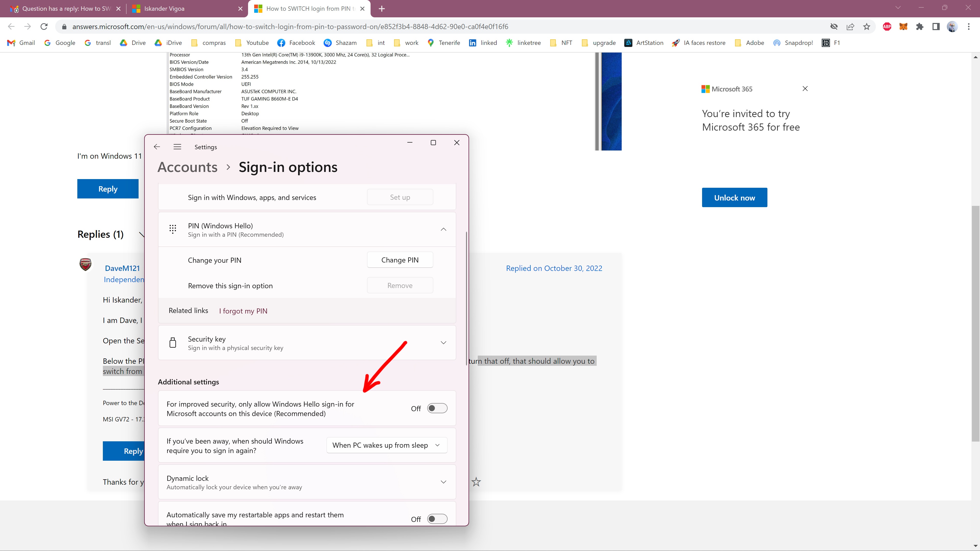Open the share page icon in address bar
This screenshot has height=551, width=980.
coord(850,27)
